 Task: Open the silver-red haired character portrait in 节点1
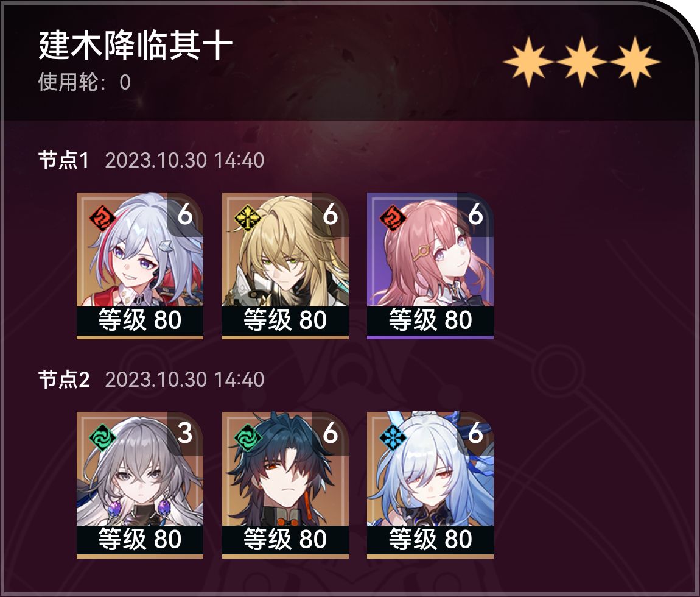(x=140, y=266)
